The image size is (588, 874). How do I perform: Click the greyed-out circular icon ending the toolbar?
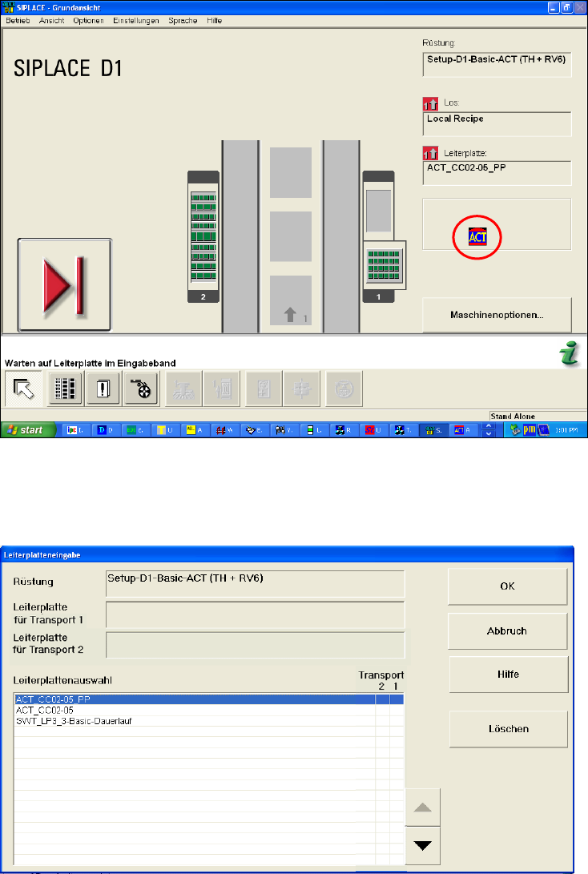coord(344,389)
